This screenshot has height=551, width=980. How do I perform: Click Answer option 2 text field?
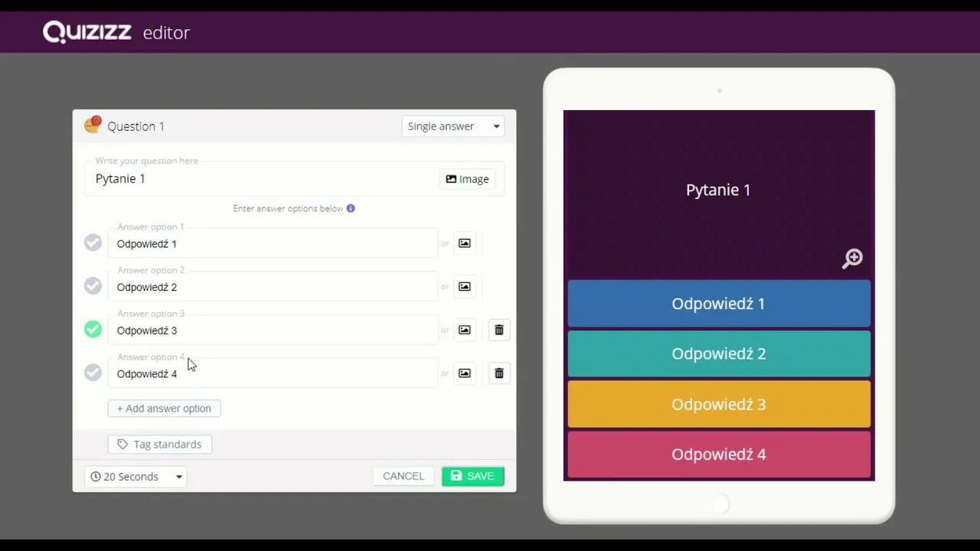point(273,287)
